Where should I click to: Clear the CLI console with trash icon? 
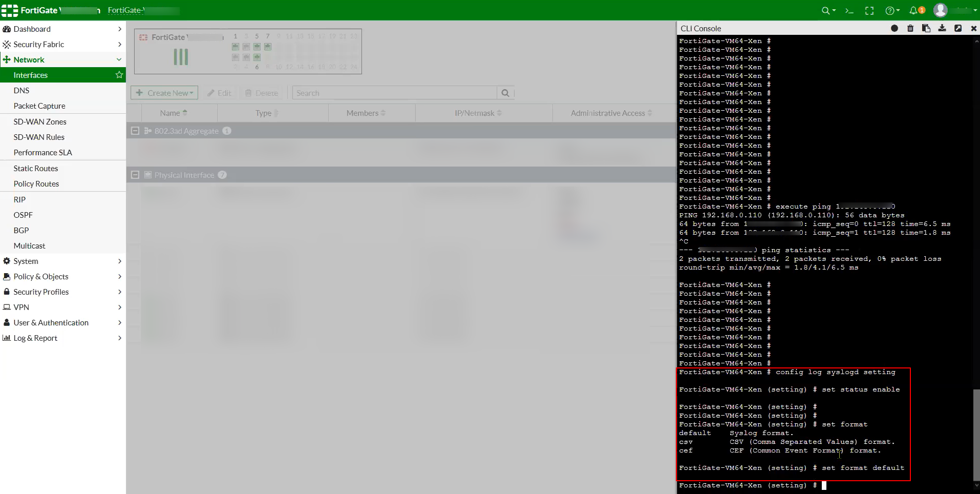910,28
